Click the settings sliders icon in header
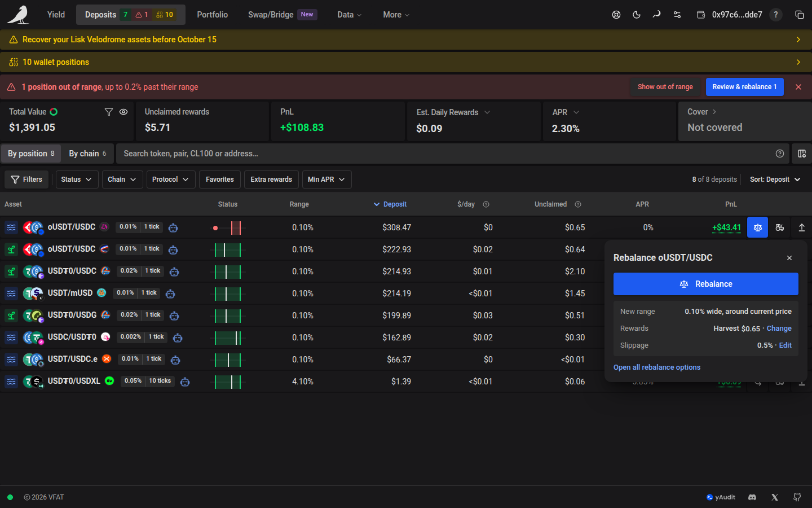The width and height of the screenshot is (812, 508). (677, 15)
